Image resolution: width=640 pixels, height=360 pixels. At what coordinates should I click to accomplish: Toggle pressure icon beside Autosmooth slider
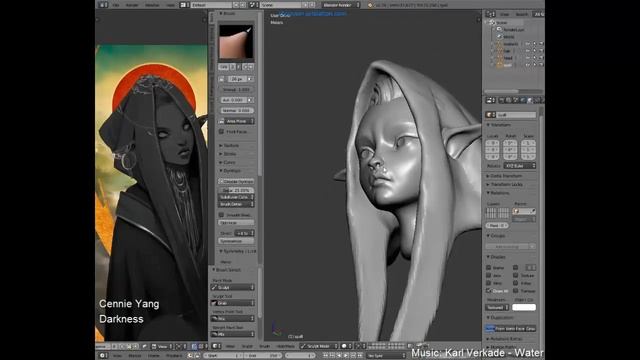click(x=250, y=100)
